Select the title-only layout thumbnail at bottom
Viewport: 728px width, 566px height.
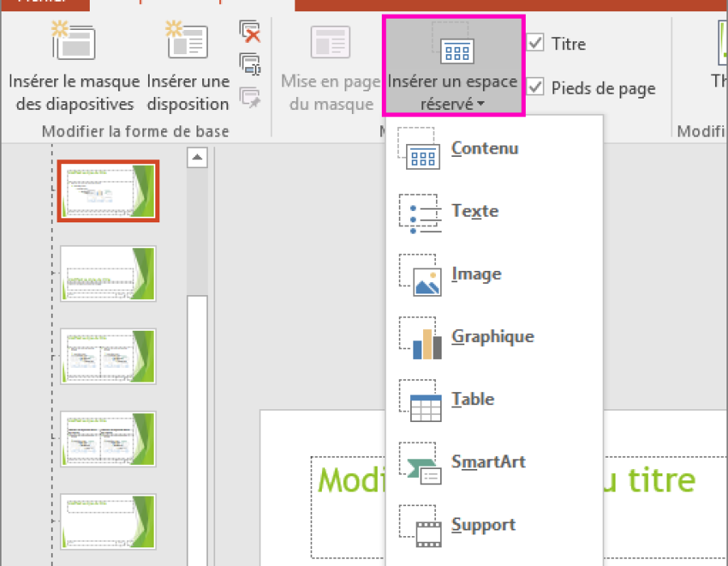pyautogui.click(x=108, y=522)
